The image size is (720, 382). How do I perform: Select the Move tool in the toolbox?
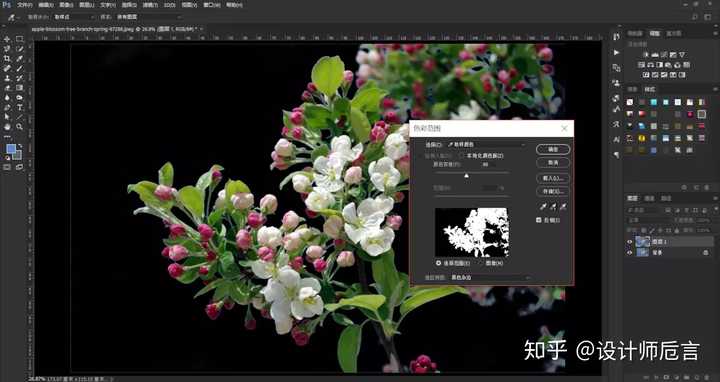[x=7, y=39]
